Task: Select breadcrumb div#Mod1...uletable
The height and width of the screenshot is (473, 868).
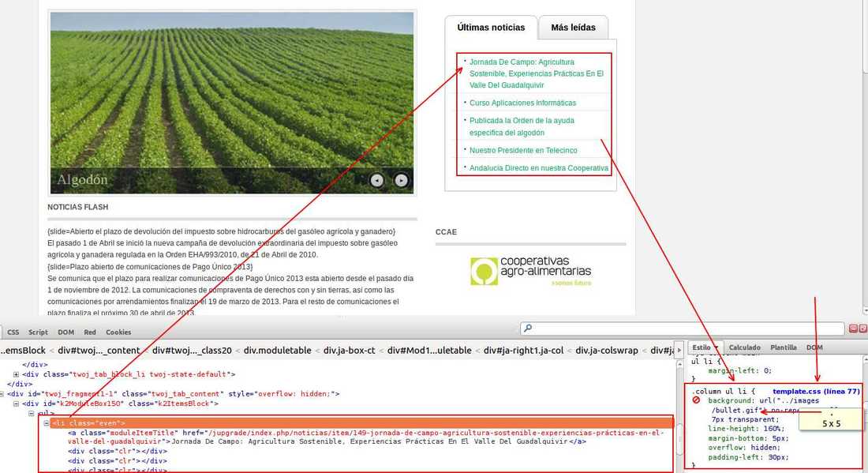Action: [x=429, y=350]
